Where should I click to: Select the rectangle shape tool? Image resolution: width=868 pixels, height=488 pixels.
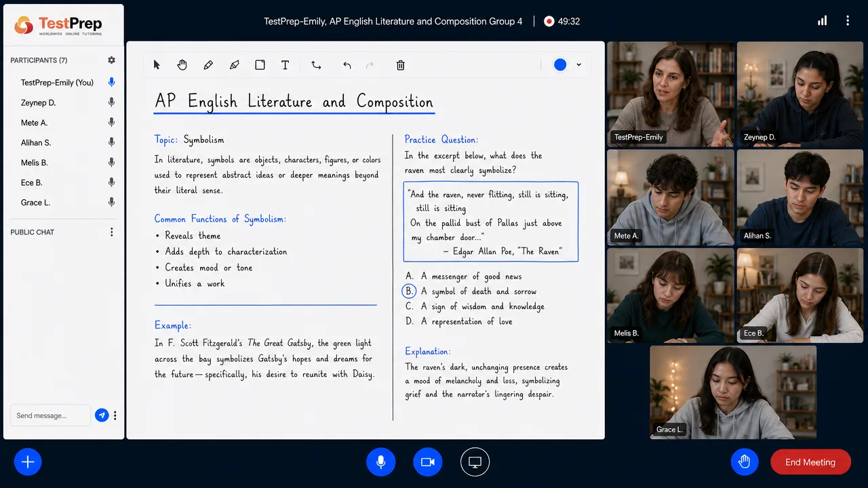pyautogui.click(x=260, y=65)
